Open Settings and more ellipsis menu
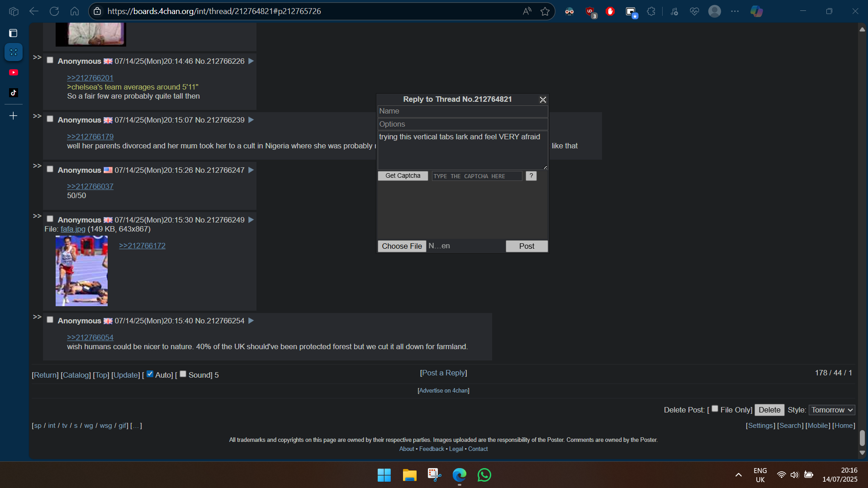Image resolution: width=868 pixels, height=488 pixels. coord(735,11)
